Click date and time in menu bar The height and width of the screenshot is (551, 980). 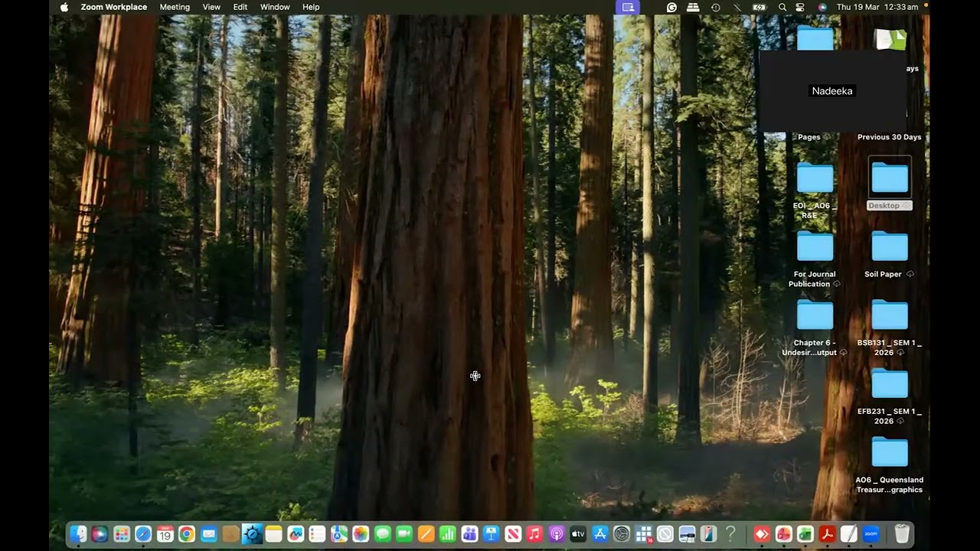877,7
